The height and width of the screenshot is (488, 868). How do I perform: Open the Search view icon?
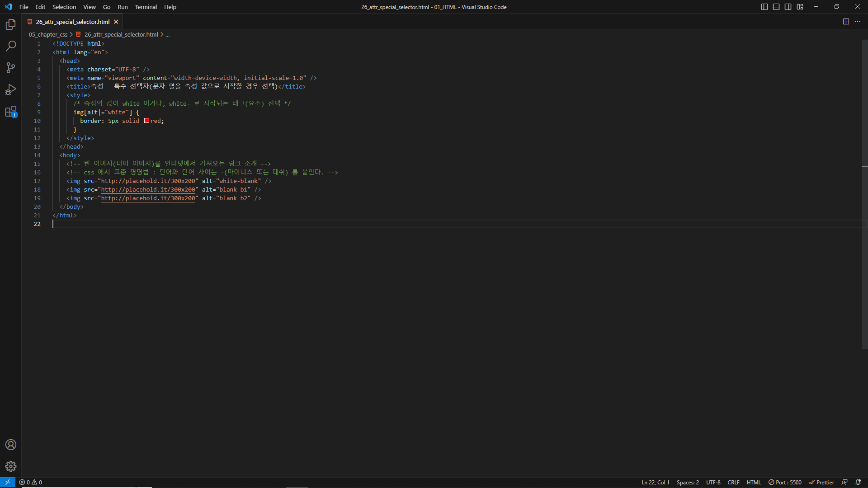[x=11, y=46]
